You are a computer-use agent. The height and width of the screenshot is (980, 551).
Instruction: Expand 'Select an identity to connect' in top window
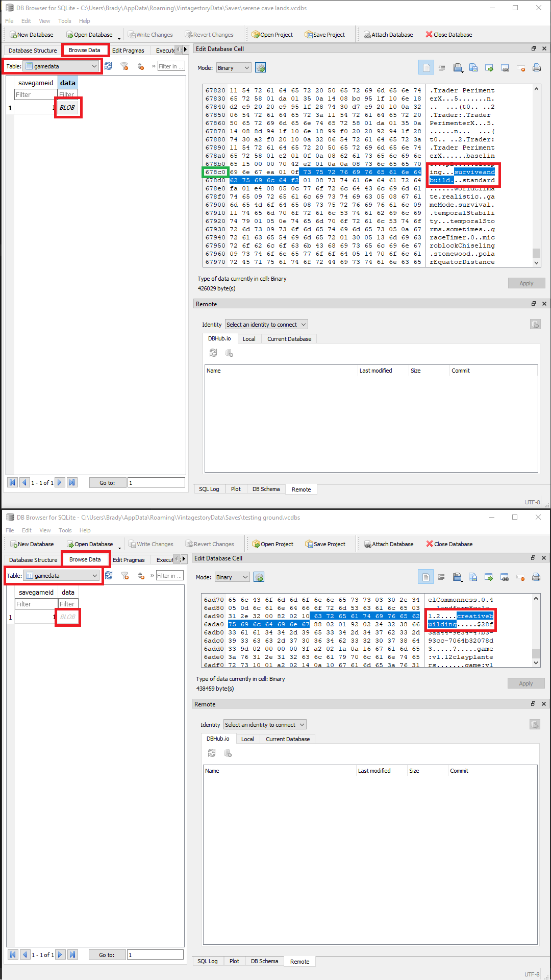[x=266, y=325]
